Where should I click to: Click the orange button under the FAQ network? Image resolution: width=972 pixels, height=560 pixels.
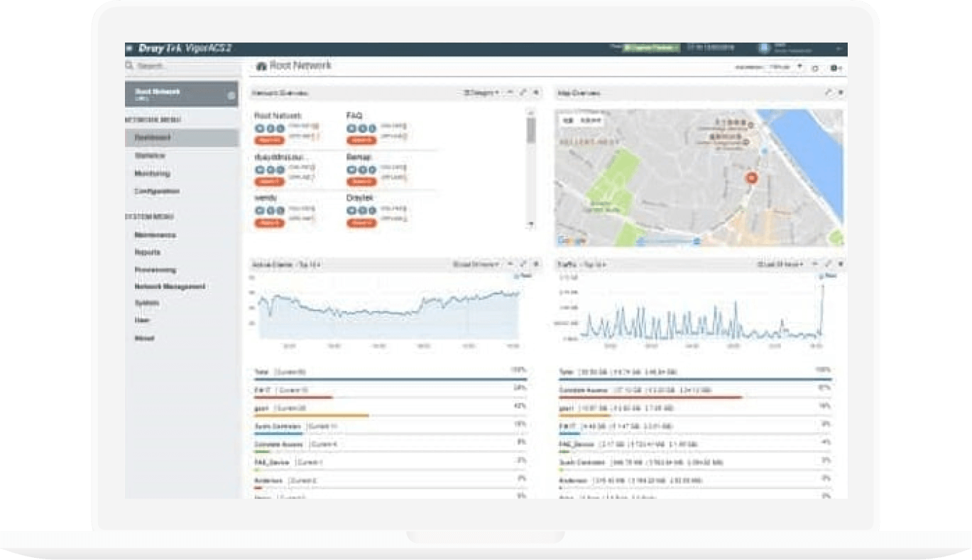[x=361, y=141]
